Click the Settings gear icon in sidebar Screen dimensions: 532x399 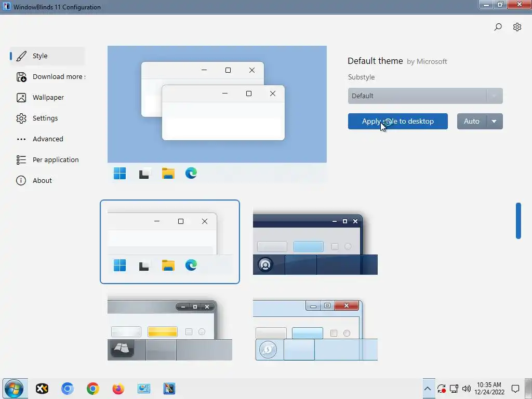click(x=21, y=118)
